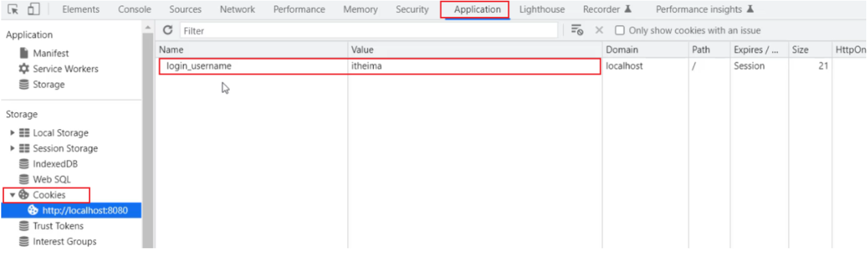Switch to the Elements tab

(81, 10)
